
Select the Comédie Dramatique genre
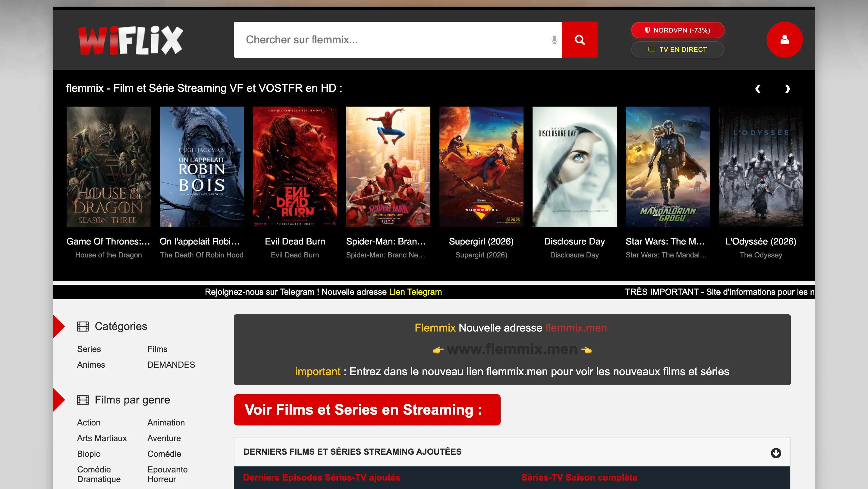(99, 474)
